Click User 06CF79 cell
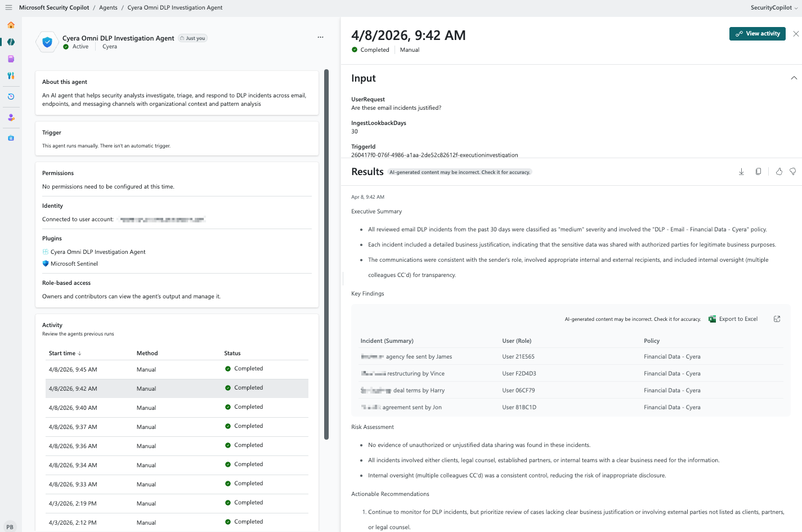The width and height of the screenshot is (802, 532). coord(518,391)
